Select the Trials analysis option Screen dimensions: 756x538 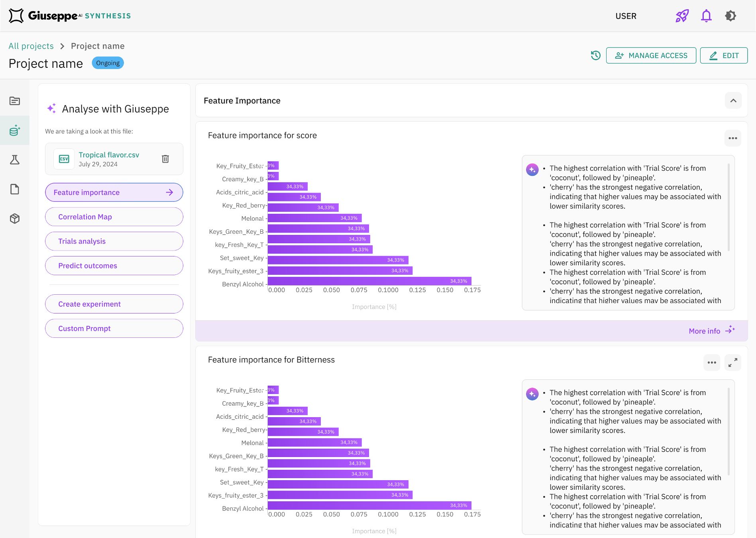coord(114,241)
